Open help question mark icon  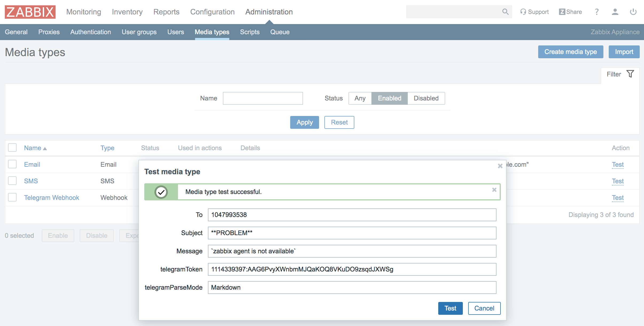596,12
